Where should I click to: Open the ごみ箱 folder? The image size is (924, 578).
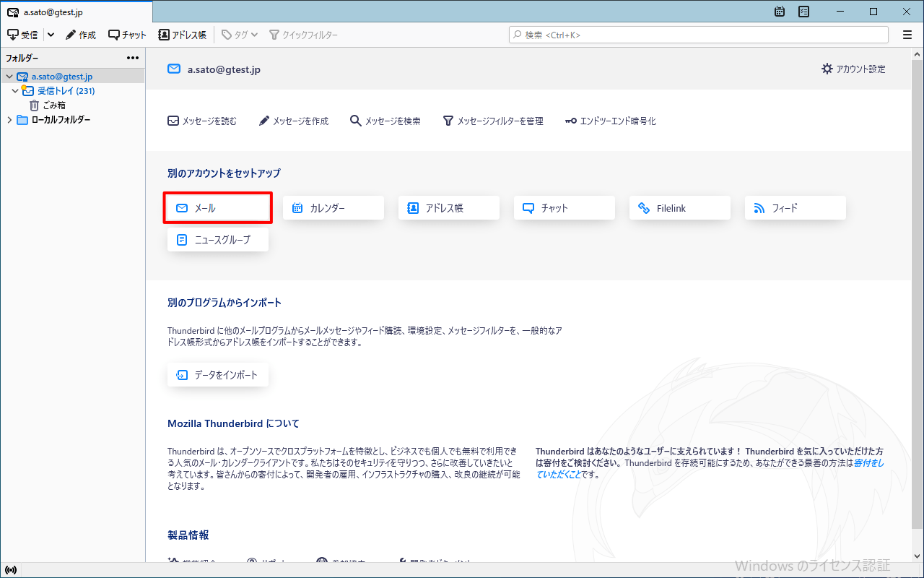[54, 105]
